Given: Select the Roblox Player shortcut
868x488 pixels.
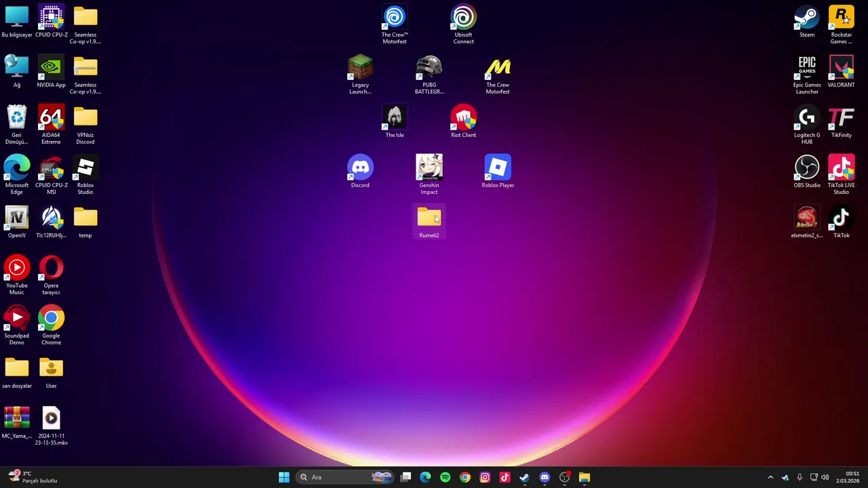Looking at the screenshot, I should tap(498, 173).
